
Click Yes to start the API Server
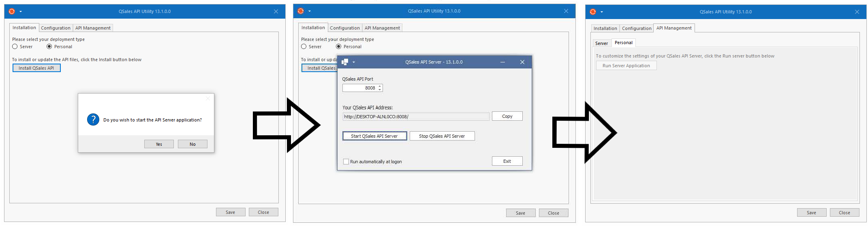(159, 144)
